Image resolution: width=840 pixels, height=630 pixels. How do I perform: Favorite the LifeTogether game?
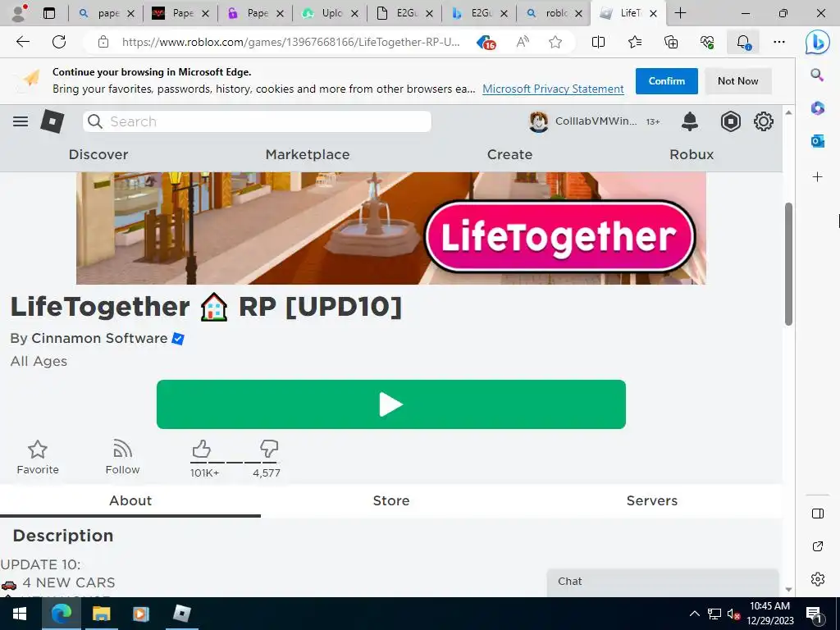click(38, 457)
